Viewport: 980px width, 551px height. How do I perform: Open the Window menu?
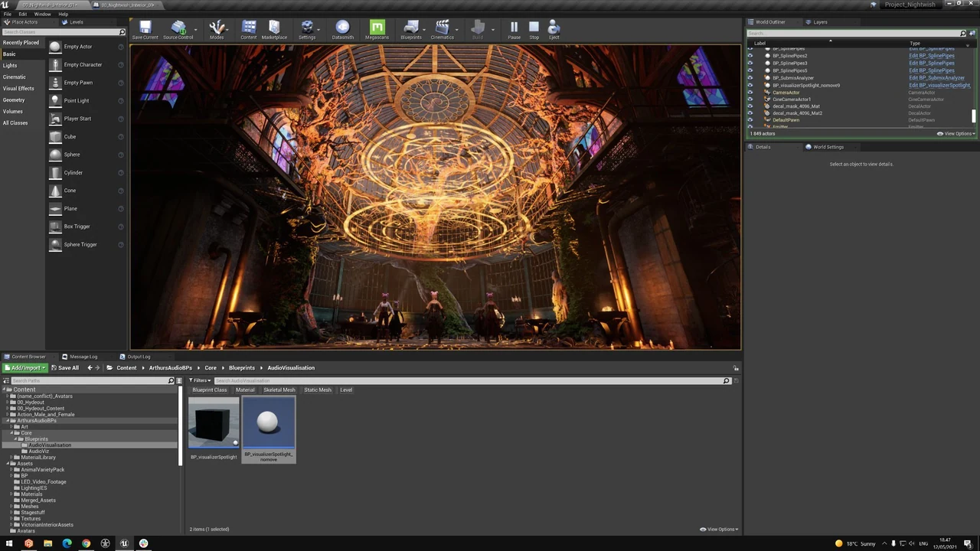pyautogui.click(x=42, y=14)
